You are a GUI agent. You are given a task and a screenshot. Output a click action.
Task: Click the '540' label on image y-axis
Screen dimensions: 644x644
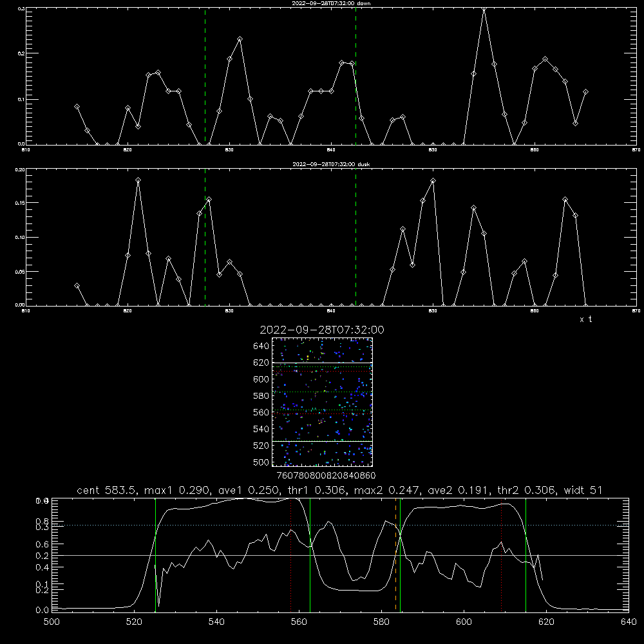pos(261,429)
